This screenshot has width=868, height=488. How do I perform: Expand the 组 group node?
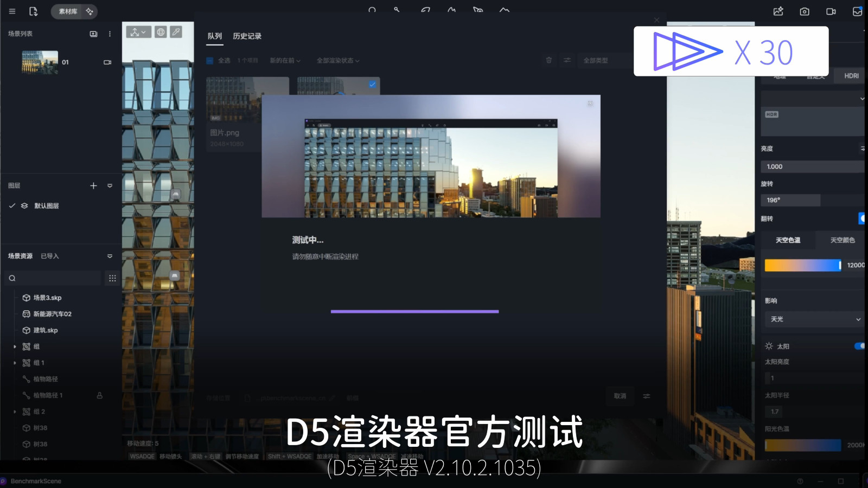(15, 346)
